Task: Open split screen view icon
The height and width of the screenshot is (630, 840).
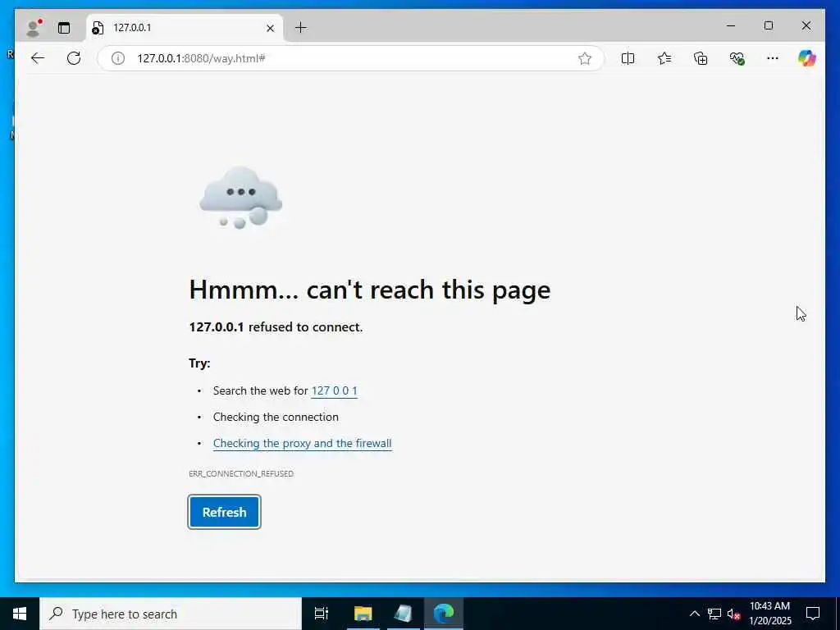Action: pos(628,58)
